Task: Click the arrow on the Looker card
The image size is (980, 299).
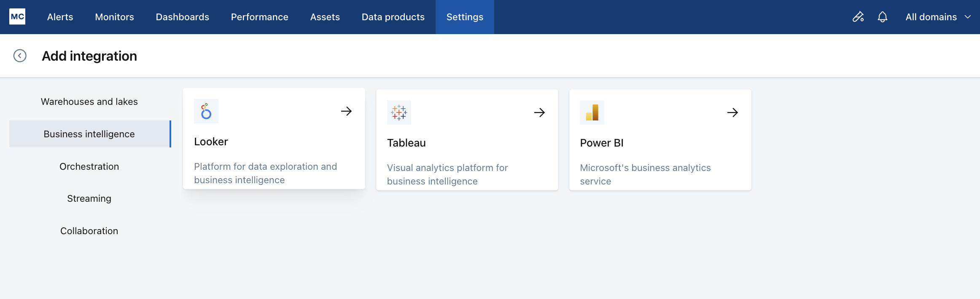Action: [346, 111]
